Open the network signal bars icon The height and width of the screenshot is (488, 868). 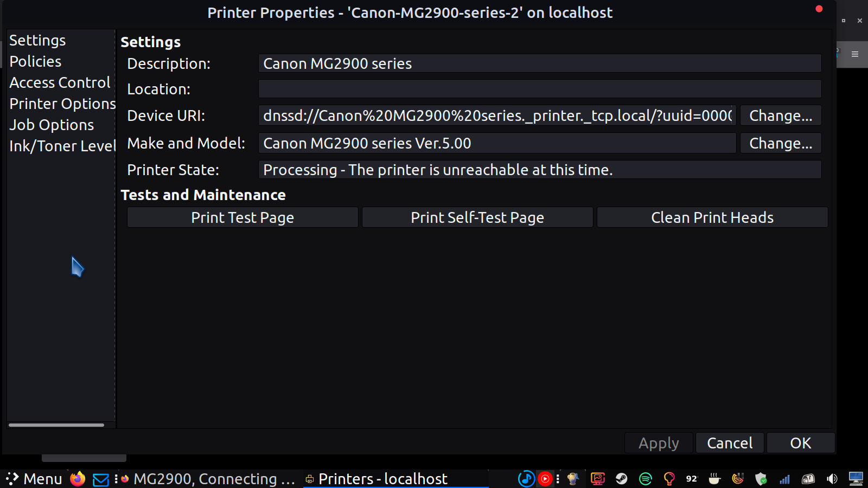(784, 479)
